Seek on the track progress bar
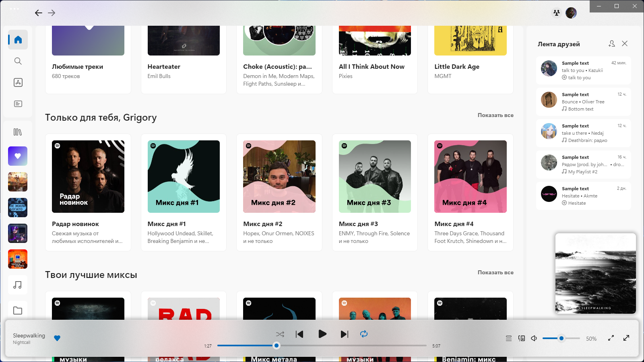 tap(322, 346)
